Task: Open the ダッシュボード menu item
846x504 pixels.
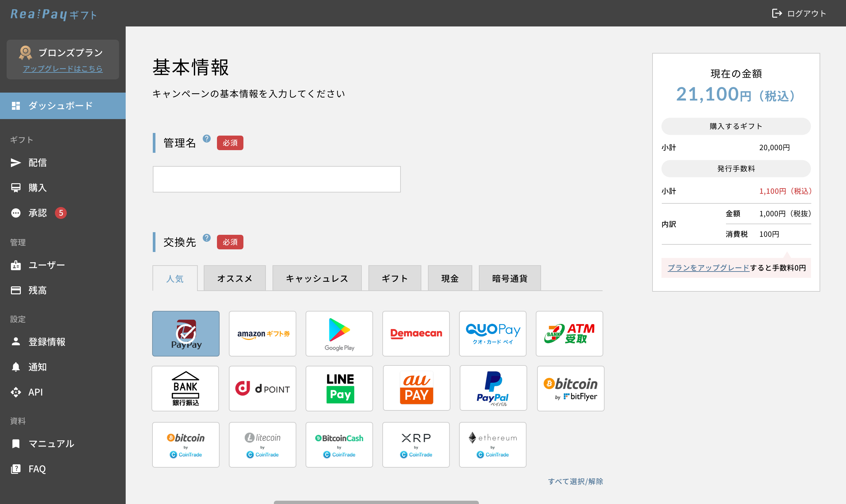Action: click(x=63, y=105)
